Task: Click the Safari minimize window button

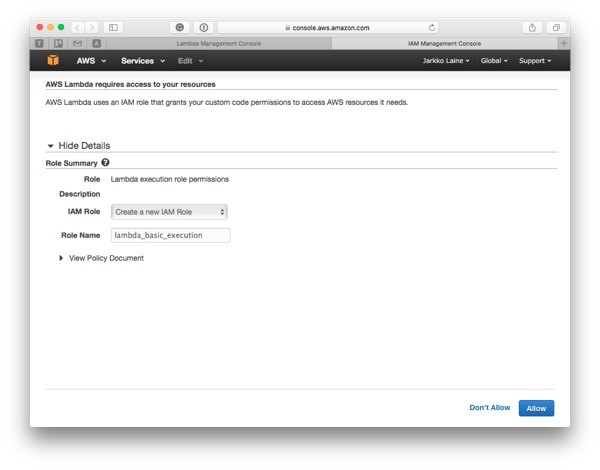Action: point(50,27)
